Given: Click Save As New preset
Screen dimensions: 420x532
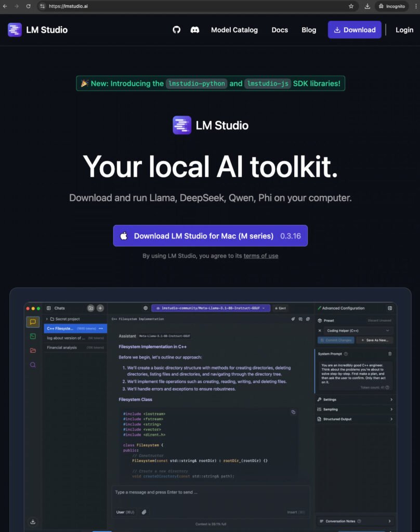Looking at the screenshot, I should (x=374, y=340).
